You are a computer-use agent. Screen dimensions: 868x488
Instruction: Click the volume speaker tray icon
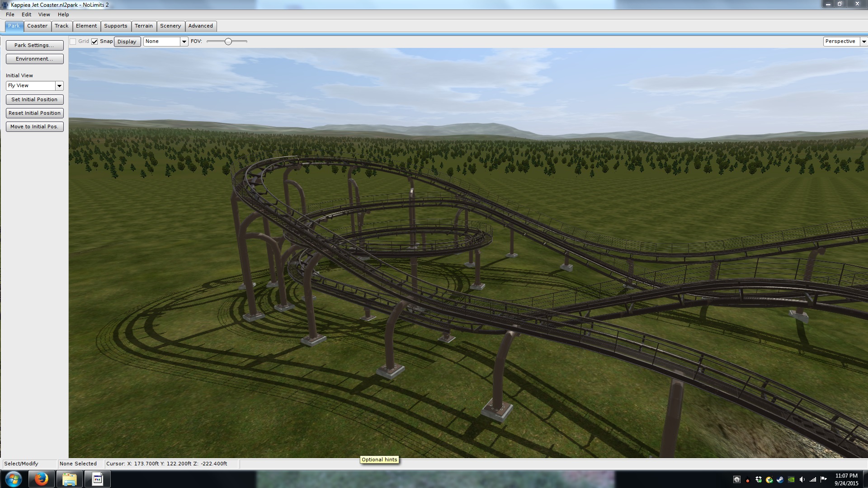(x=802, y=479)
